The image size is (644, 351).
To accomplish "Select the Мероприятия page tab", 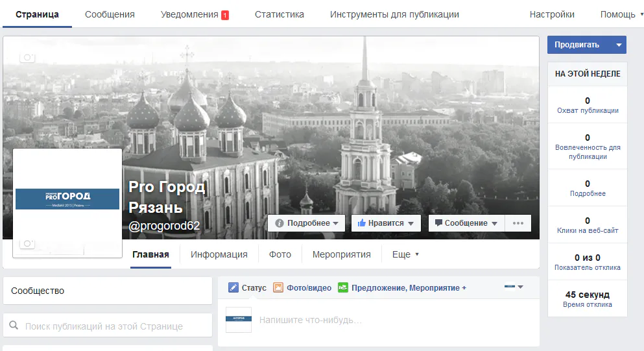I will click(341, 254).
